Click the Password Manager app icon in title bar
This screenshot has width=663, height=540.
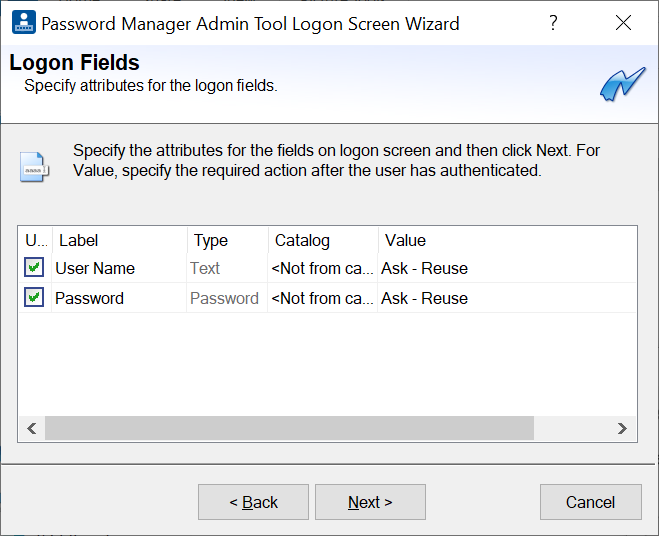22,23
